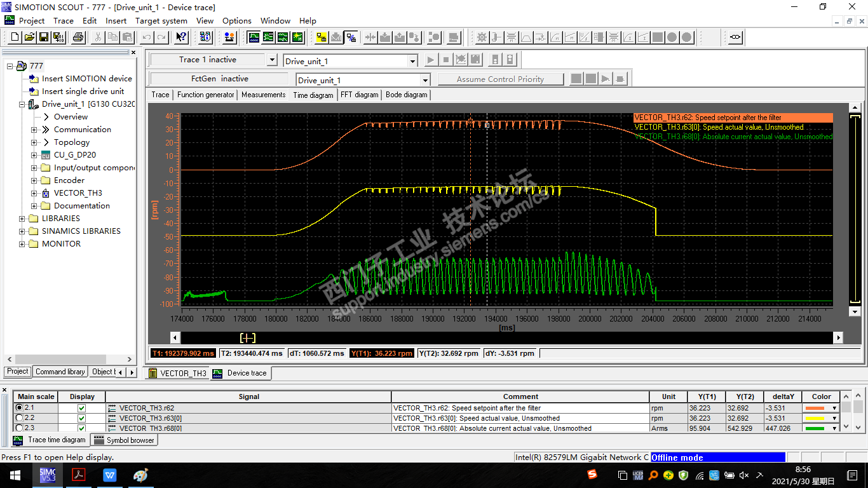Open the accessible nodes icon with orange dot
Viewport: 868px width, 488px height.
229,37
